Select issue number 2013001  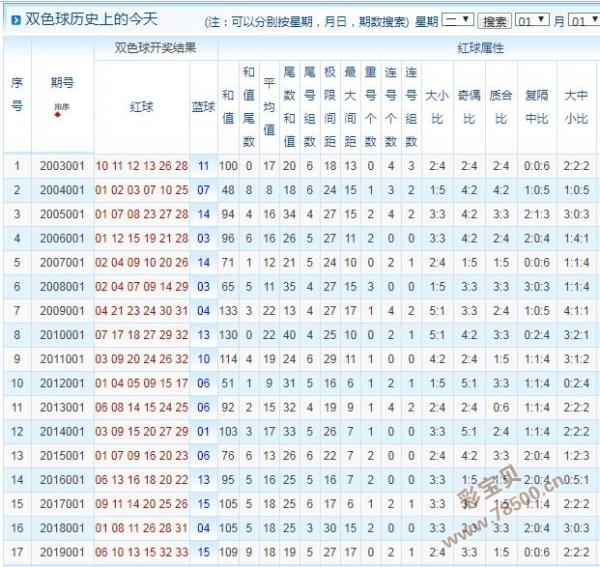[x=62, y=407]
